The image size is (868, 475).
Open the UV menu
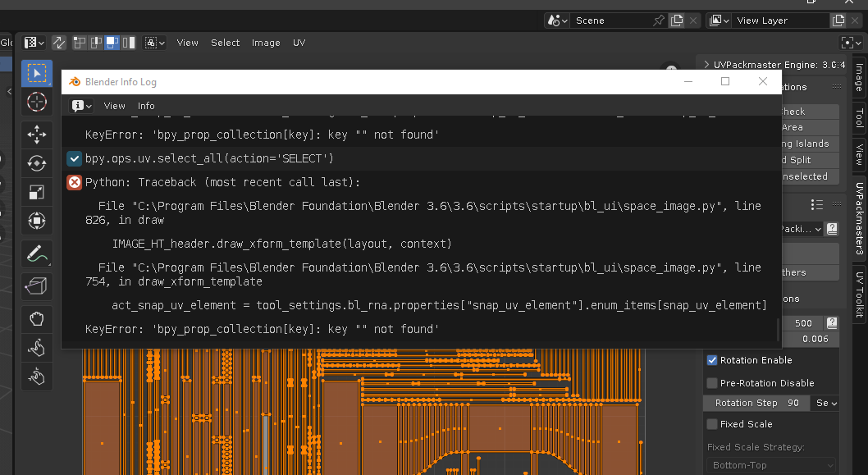pyautogui.click(x=299, y=43)
